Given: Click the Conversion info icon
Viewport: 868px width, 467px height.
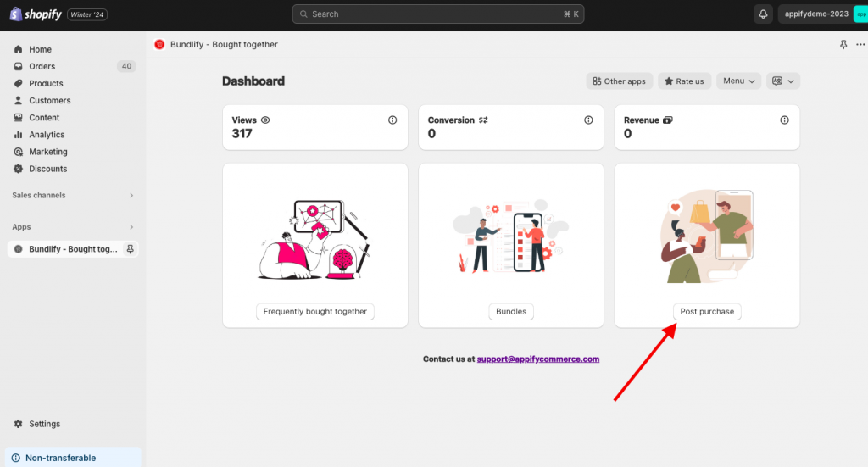Looking at the screenshot, I should (x=588, y=120).
